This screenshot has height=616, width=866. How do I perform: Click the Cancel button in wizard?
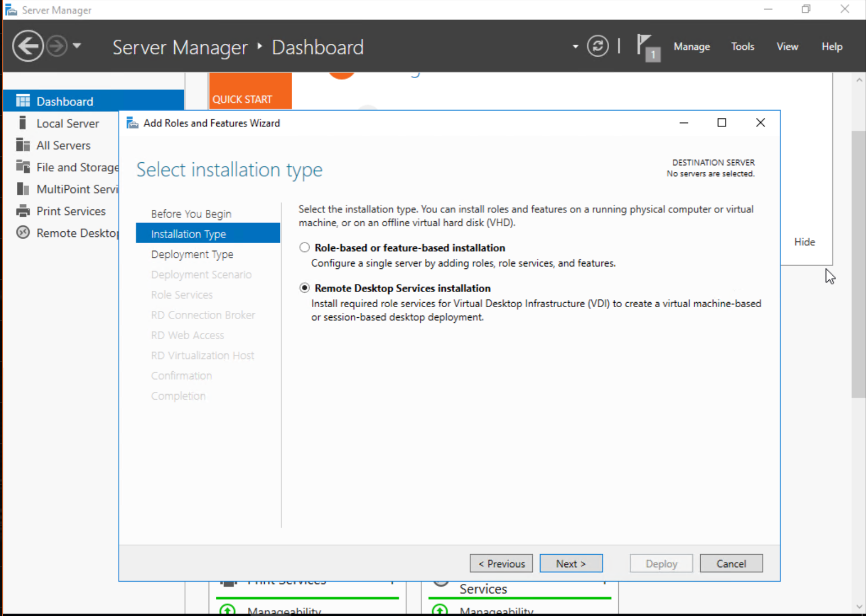tap(731, 563)
